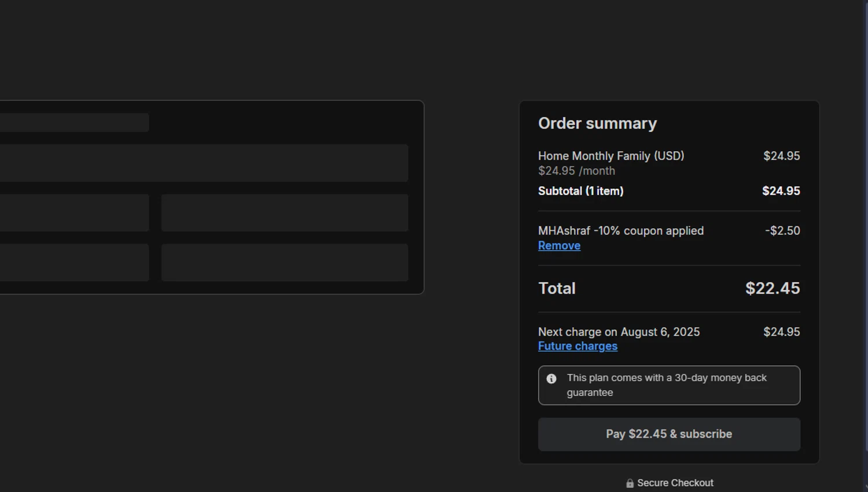This screenshot has height=492, width=868.
Task: Click the short loading placeholder heading bar
Action: 74,123
